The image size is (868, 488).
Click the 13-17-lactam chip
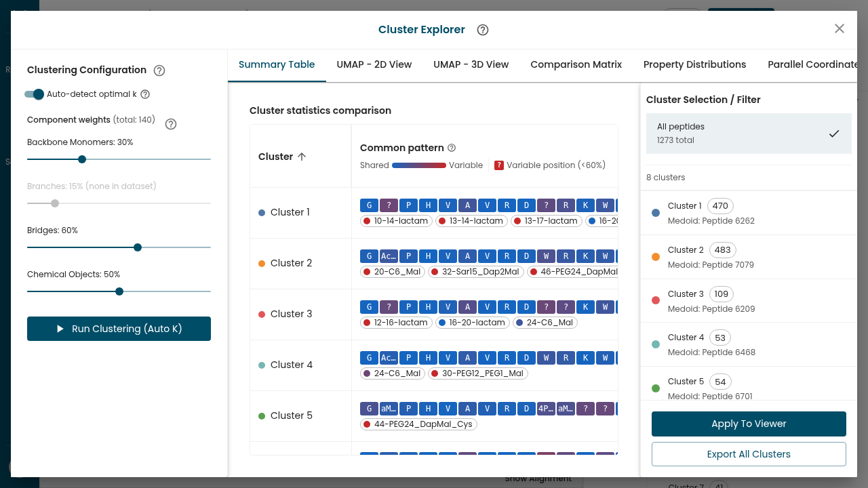[x=546, y=221]
